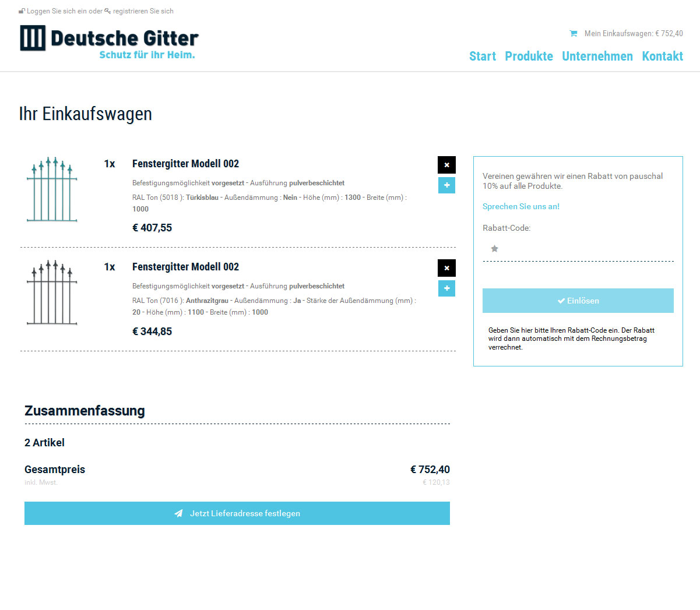Remove the Türkisblau Fenstergitter with the X icon
The image size is (700, 610).
click(446, 165)
